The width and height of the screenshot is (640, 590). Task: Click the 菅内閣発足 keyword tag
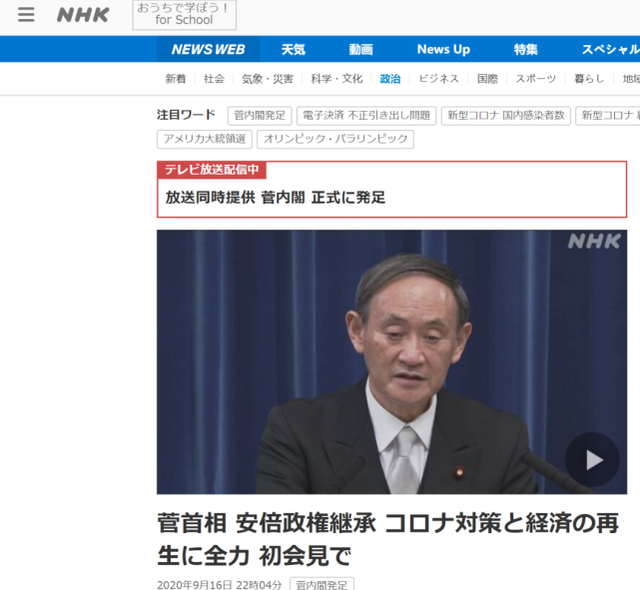(x=260, y=115)
